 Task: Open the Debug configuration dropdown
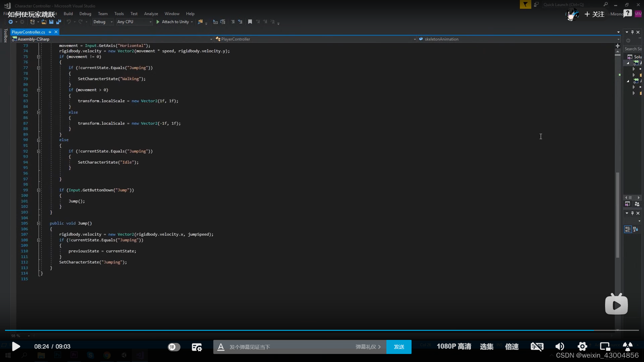(103, 22)
